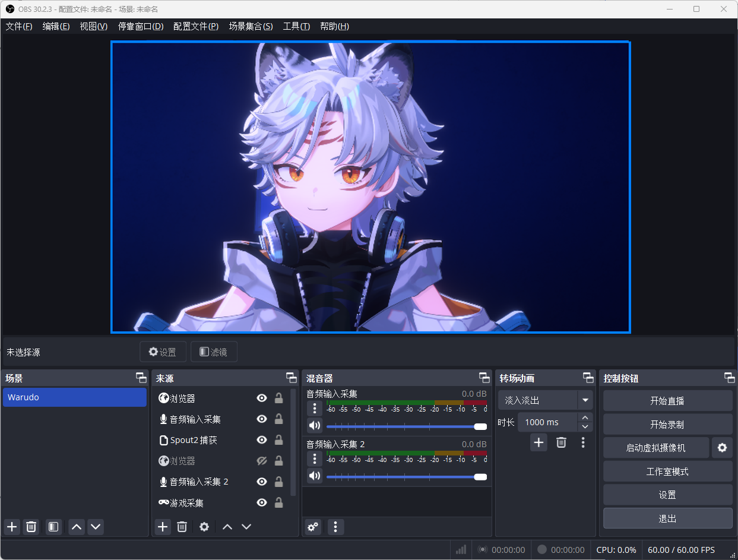Delete the selected scene with trash icon
Screen dimensions: 738x560
point(31,527)
